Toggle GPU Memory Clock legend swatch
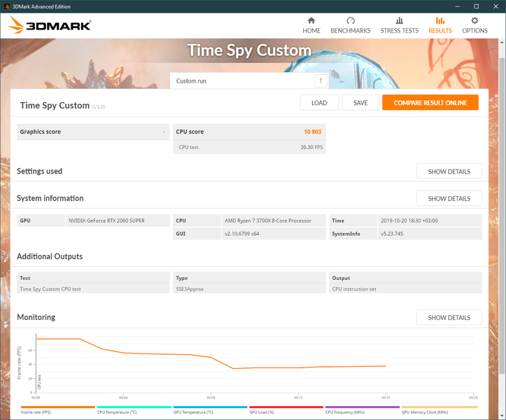Image resolution: width=506 pixels, height=420 pixels. 440,407
